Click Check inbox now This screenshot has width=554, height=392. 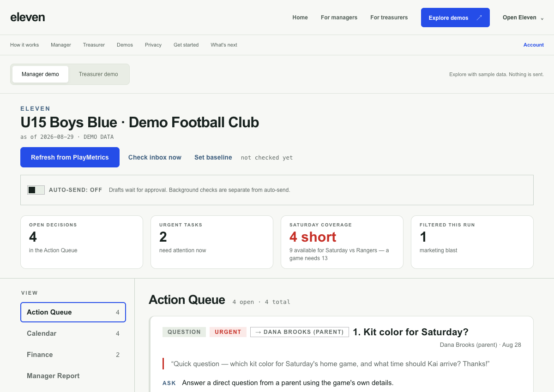155,157
